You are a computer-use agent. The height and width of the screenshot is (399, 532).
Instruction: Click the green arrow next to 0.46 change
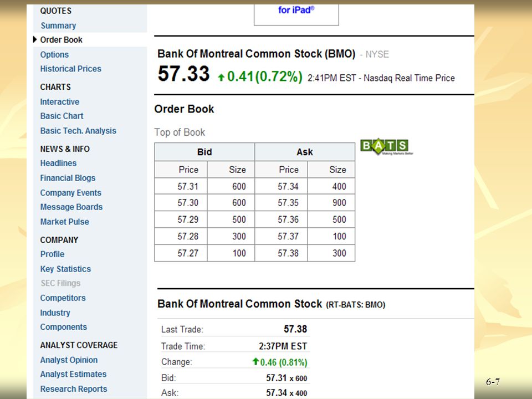pos(256,361)
